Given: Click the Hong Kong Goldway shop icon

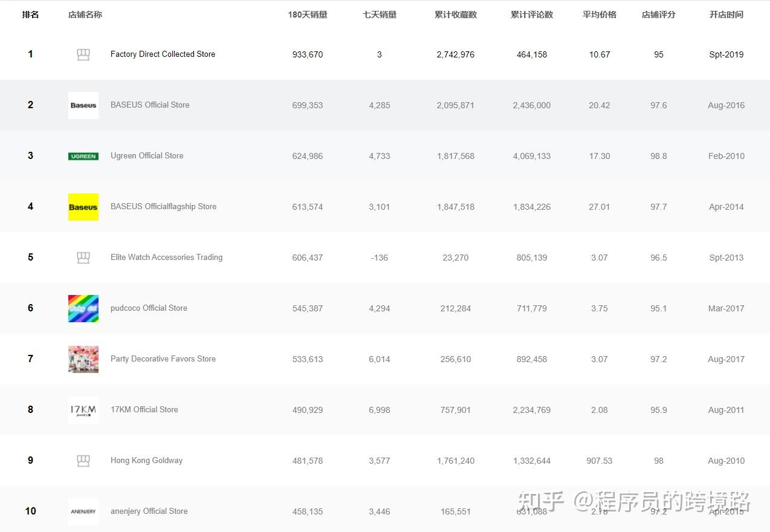Looking at the screenshot, I should 83,461.
